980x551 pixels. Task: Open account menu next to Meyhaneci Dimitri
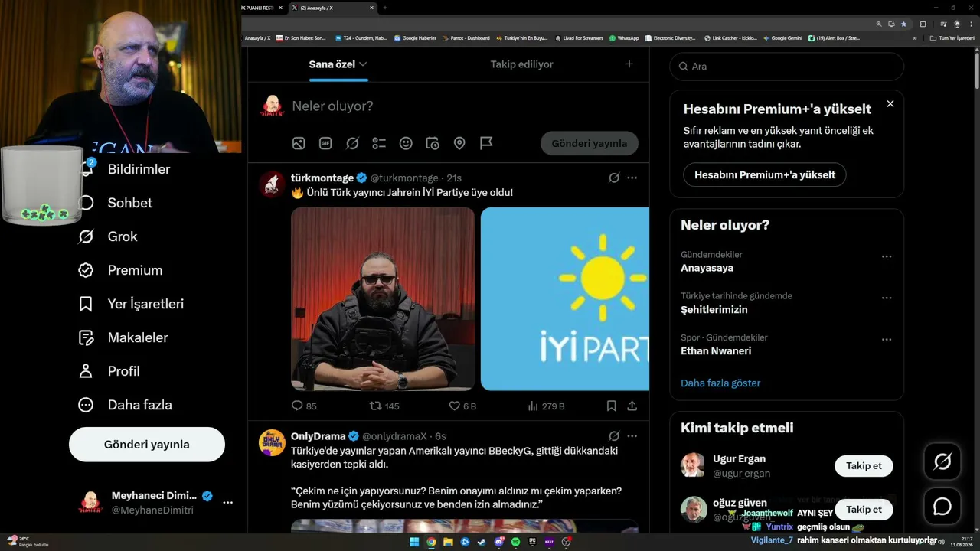(227, 503)
